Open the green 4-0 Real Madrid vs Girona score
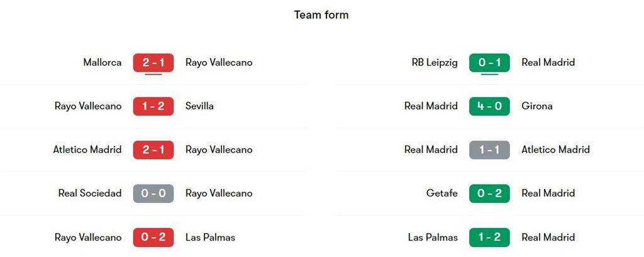The image size is (644, 257). tap(489, 106)
